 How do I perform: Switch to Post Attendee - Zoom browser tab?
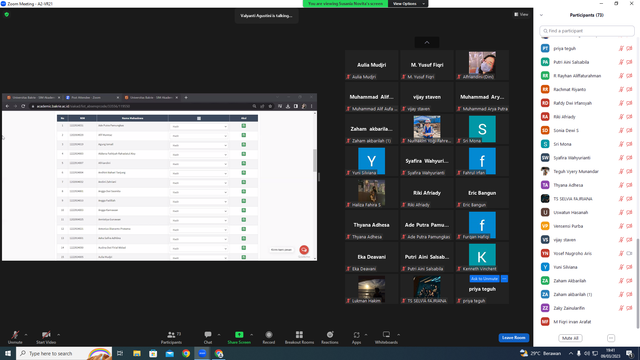click(92, 98)
